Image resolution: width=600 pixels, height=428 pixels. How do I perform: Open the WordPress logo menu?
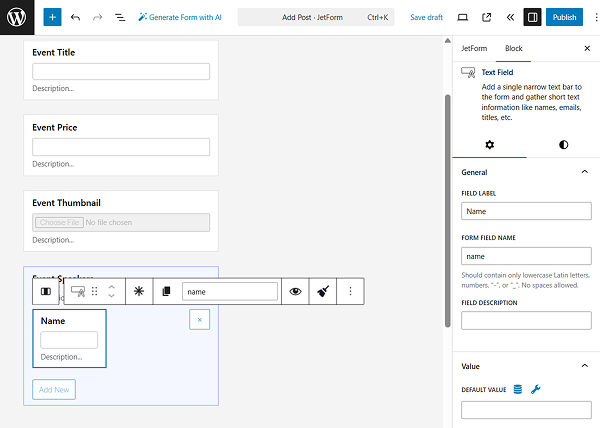tap(17, 17)
